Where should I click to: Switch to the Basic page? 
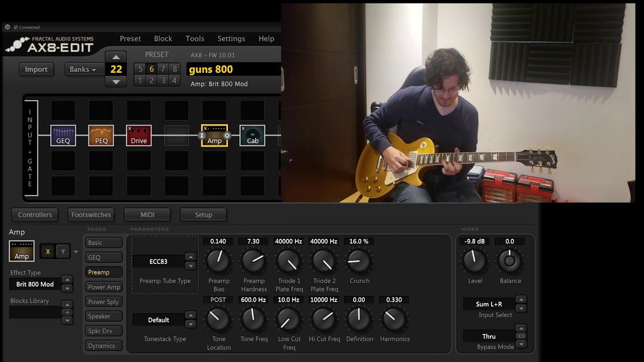point(104,243)
